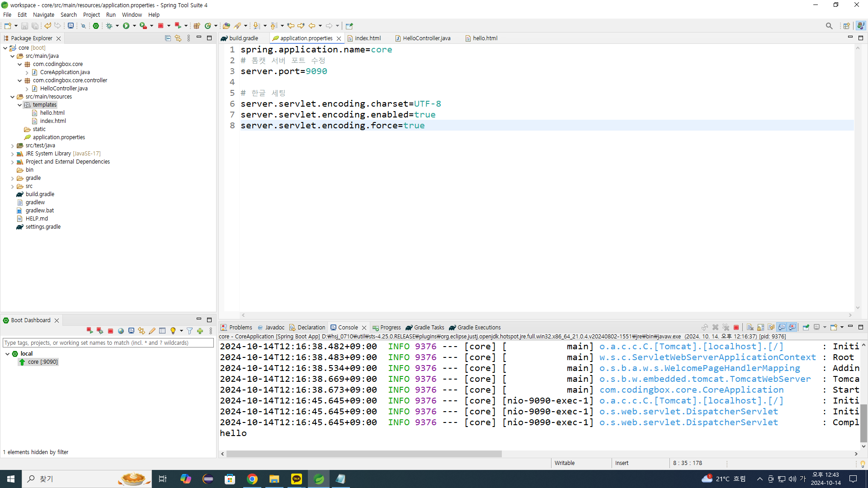Open the Run button dropdown arrow
Screen dimensions: 868x488
point(134,26)
